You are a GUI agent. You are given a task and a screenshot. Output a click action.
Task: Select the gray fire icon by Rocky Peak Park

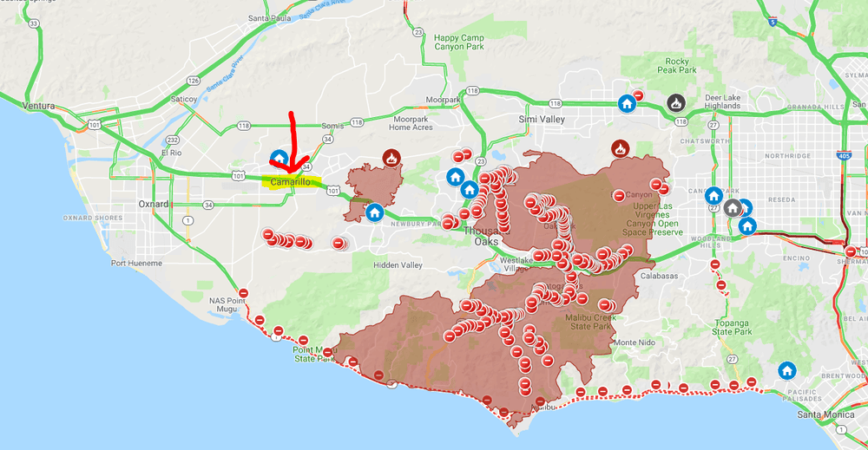tap(676, 103)
